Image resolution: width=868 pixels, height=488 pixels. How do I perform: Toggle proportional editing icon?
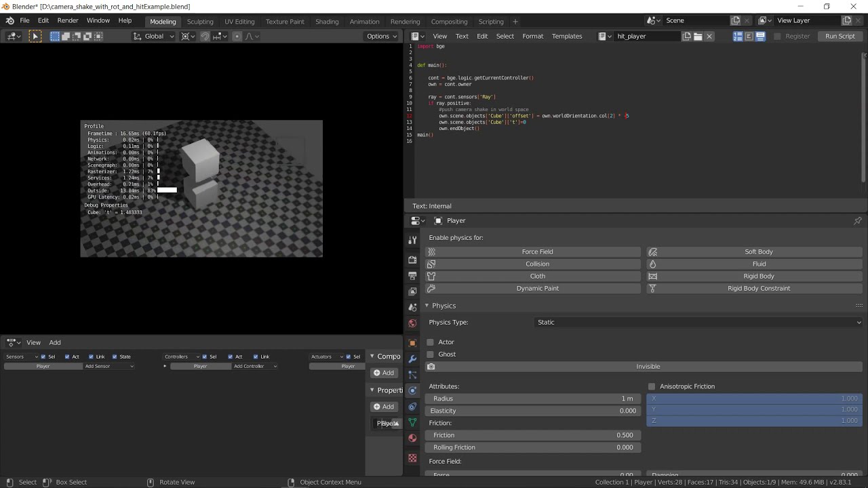(x=237, y=36)
